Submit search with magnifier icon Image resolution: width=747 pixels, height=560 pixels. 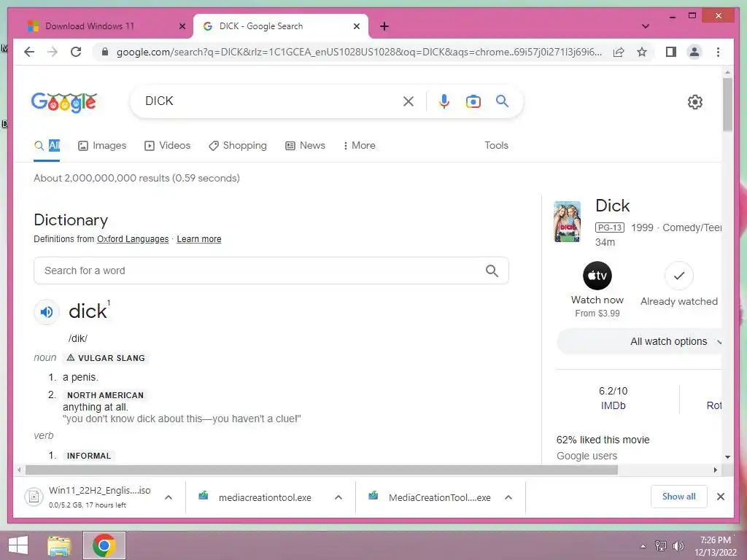pyautogui.click(x=502, y=101)
